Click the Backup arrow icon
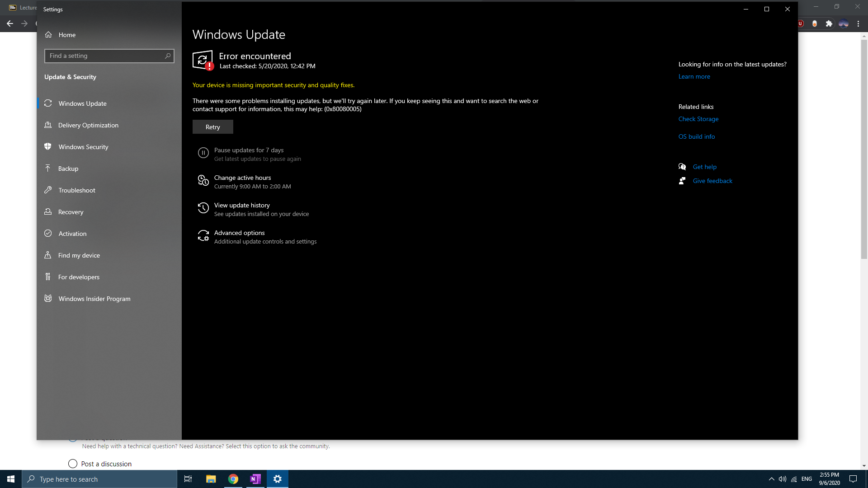Viewport: 868px width, 488px height. click(48, 169)
